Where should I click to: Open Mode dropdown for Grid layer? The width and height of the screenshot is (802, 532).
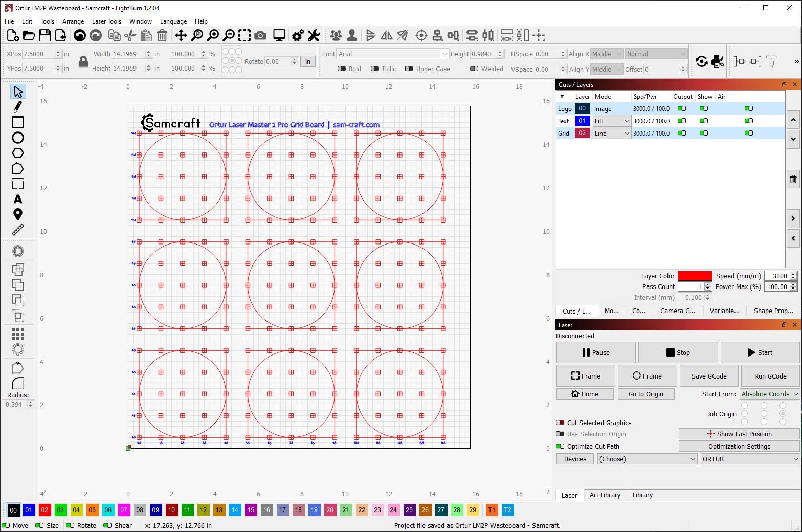612,133
